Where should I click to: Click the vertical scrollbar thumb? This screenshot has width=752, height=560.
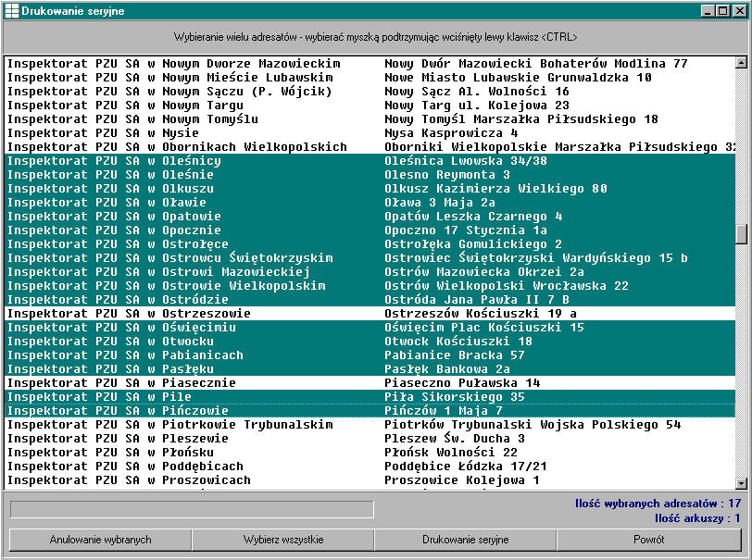(x=741, y=233)
